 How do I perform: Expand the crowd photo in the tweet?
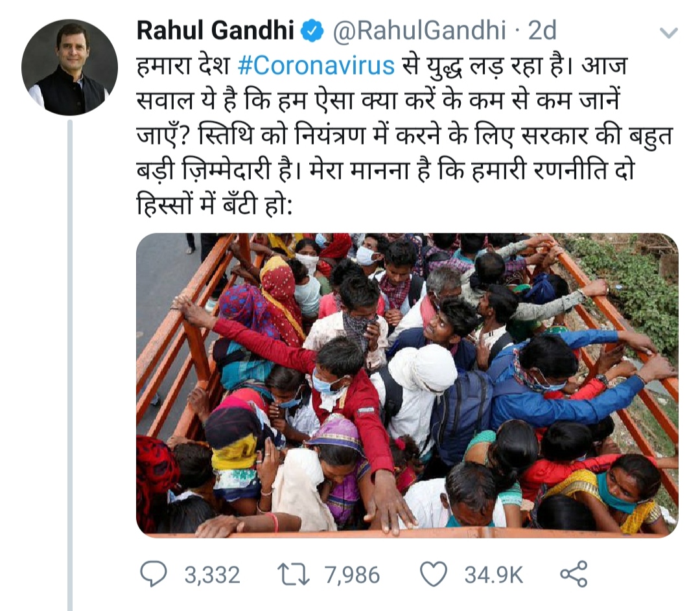click(407, 385)
